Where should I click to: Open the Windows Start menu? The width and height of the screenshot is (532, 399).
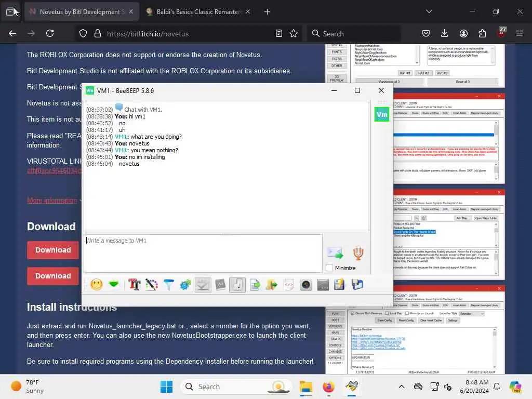(x=166, y=387)
